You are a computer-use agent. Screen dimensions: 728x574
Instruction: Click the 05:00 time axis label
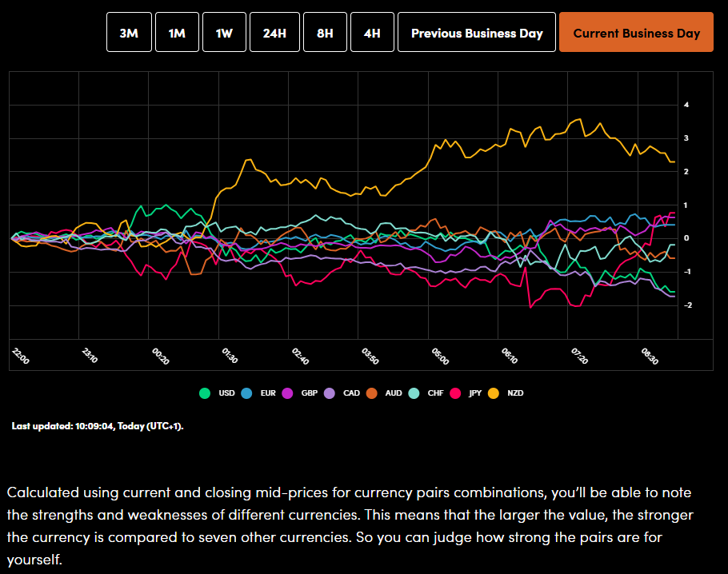click(439, 356)
